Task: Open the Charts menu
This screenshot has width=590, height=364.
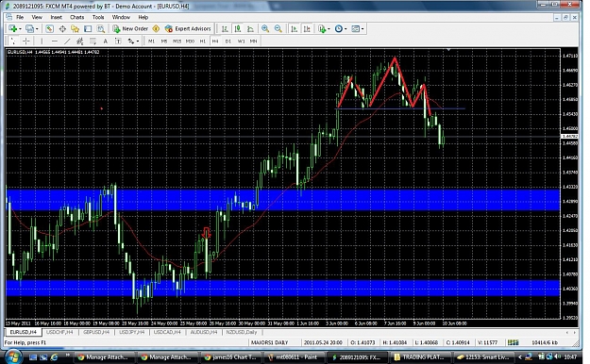Action: (x=77, y=17)
